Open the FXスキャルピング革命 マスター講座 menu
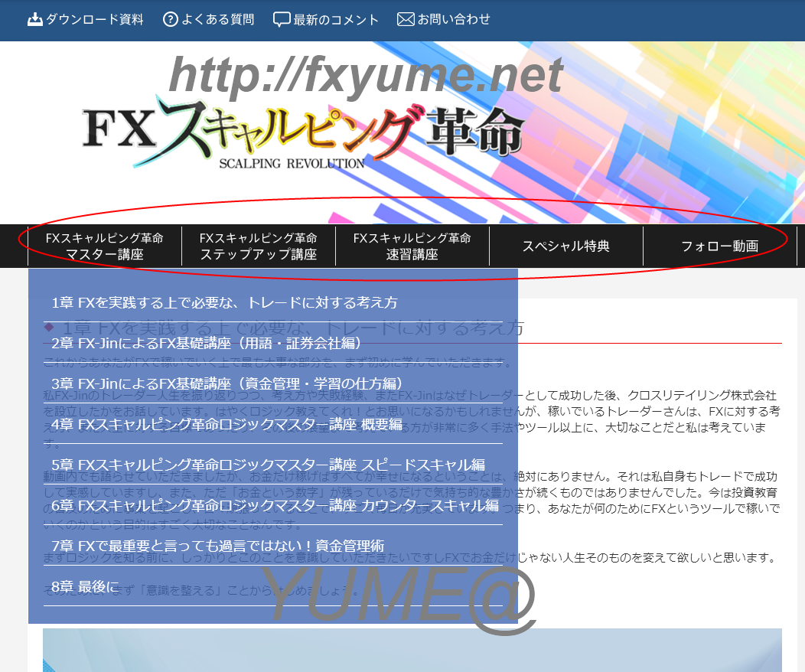The image size is (805, 672). click(x=105, y=246)
